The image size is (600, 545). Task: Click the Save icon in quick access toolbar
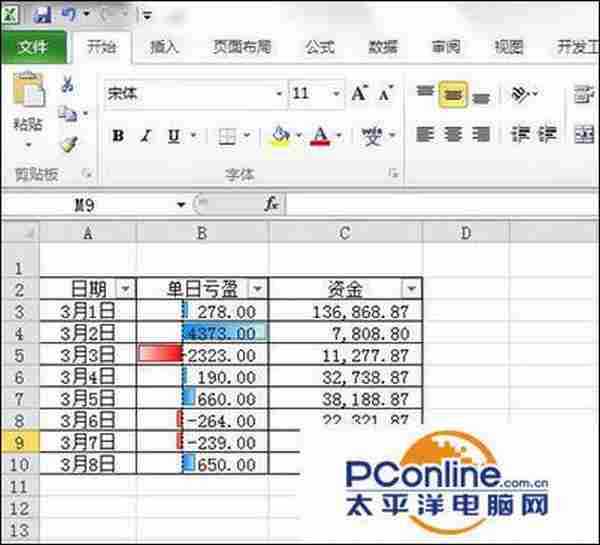click(x=42, y=15)
